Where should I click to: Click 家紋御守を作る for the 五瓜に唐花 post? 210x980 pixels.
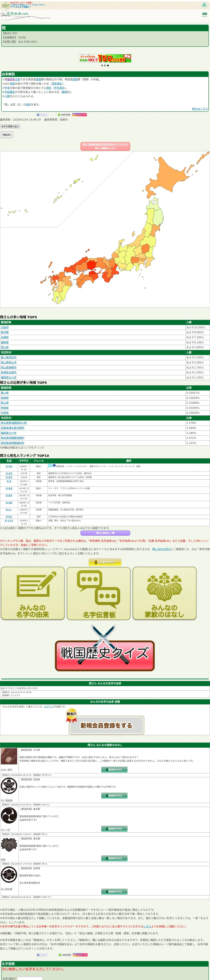coord(114,770)
